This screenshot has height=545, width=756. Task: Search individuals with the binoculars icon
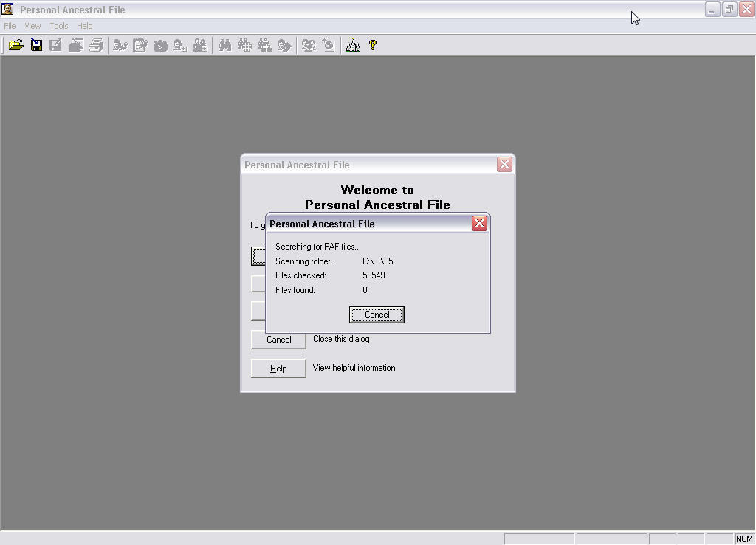click(x=225, y=45)
